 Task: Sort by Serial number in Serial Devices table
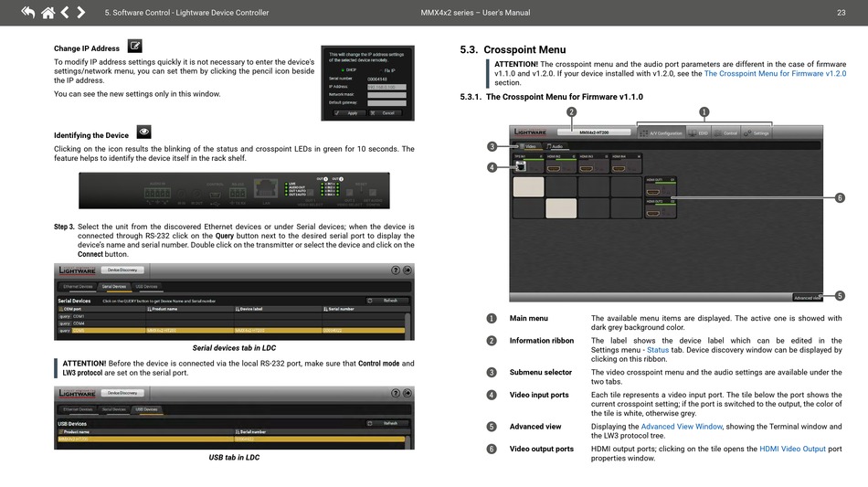(x=364, y=309)
